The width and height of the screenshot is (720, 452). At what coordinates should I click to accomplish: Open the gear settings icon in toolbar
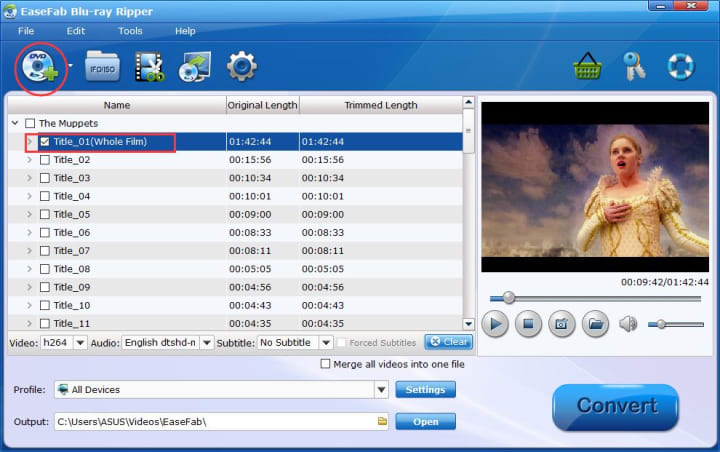tap(242, 67)
